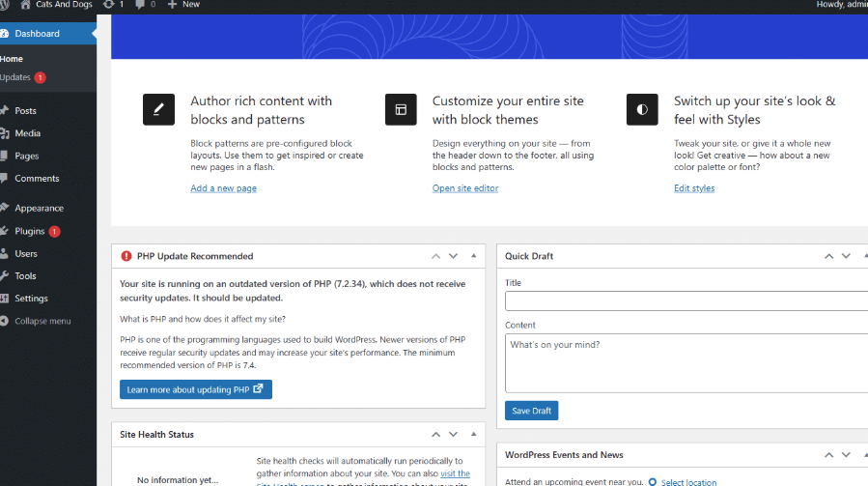Viewport: 868px width, 486px height.
Task: Click the Pages icon in sidebar
Action: 5,156
